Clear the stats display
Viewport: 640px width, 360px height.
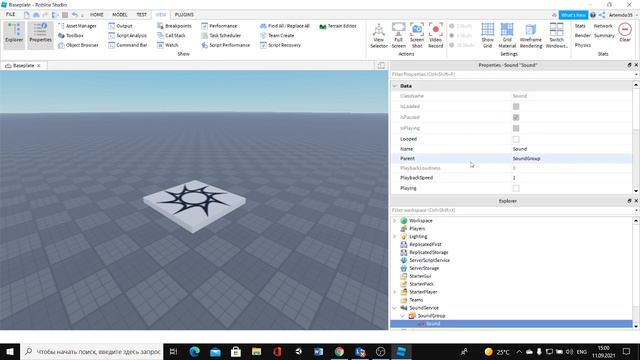pyautogui.click(x=625, y=33)
